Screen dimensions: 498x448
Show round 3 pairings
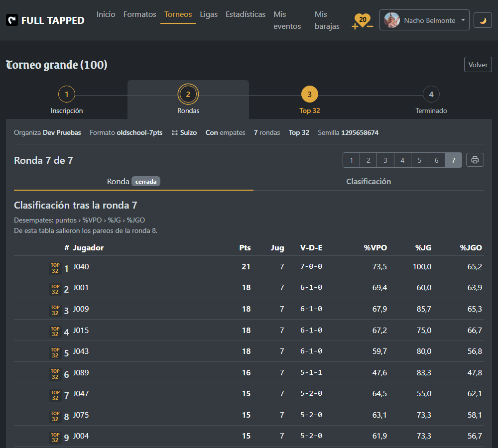pyautogui.click(x=385, y=160)
